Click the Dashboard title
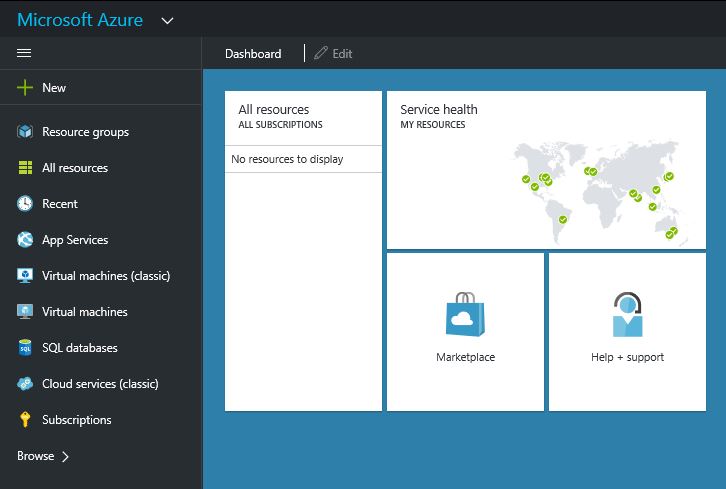 253,54
